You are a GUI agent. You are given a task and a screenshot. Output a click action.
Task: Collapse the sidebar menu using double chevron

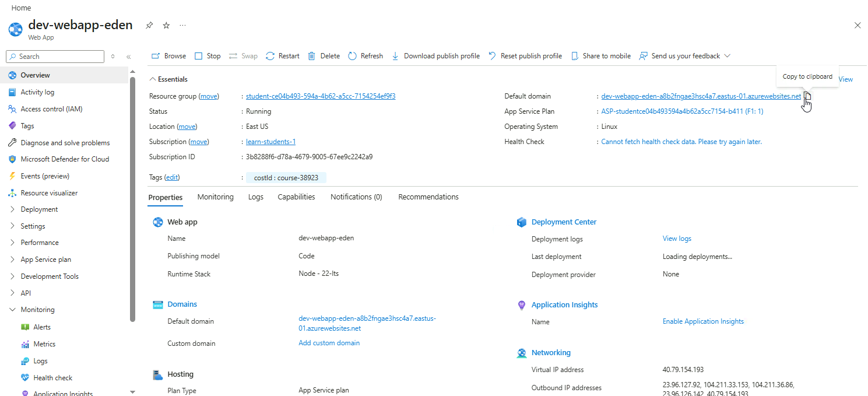[x=128, y=57]
